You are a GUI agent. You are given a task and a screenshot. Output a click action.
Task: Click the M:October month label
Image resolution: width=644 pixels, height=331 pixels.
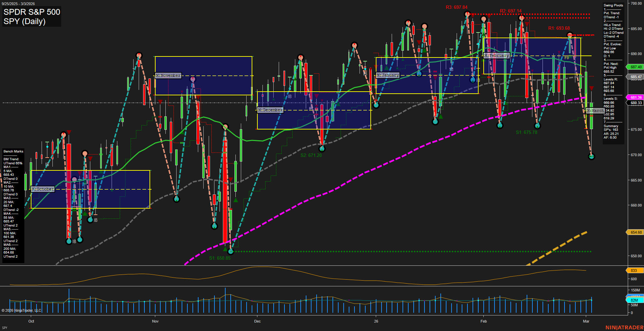pos(43,189)
